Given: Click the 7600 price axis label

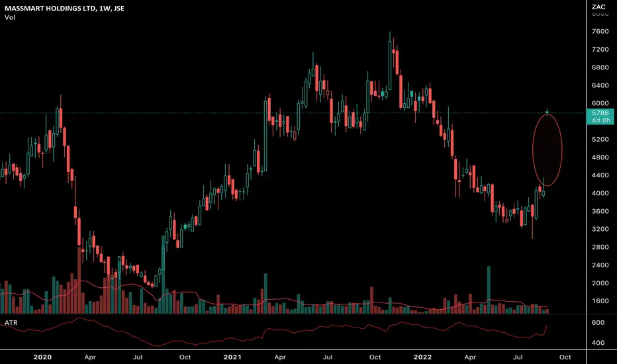Looking at the screenshot, I should tap(600, 32).
